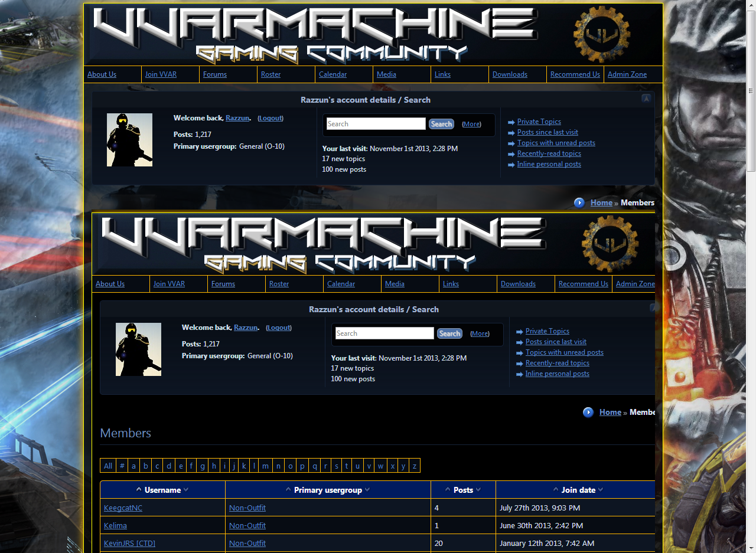
Task: Sort Join date column ascending
Action: pyautogui.click(x=556, y=490)
